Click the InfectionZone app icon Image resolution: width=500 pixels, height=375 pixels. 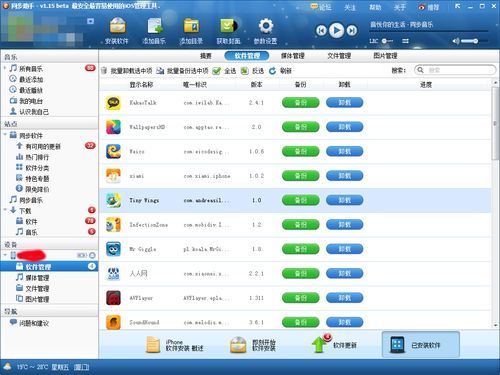point(113,224)
